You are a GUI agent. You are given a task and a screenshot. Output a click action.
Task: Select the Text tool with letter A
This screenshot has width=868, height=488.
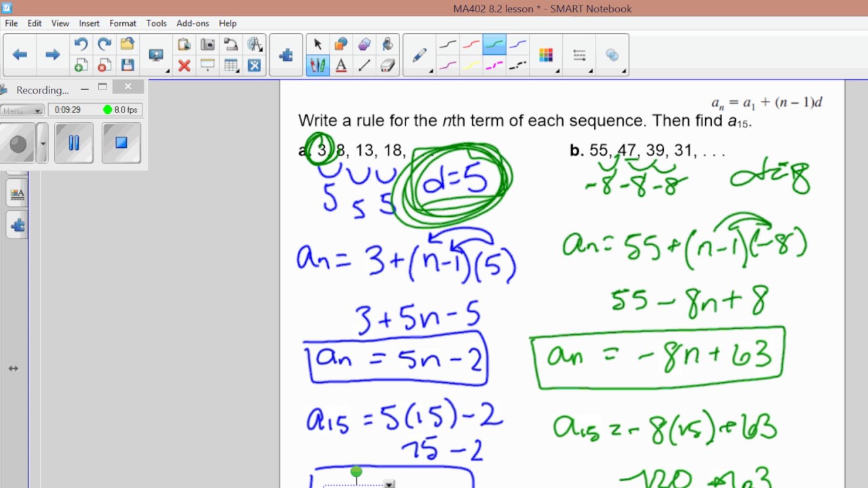coord(341,66)
